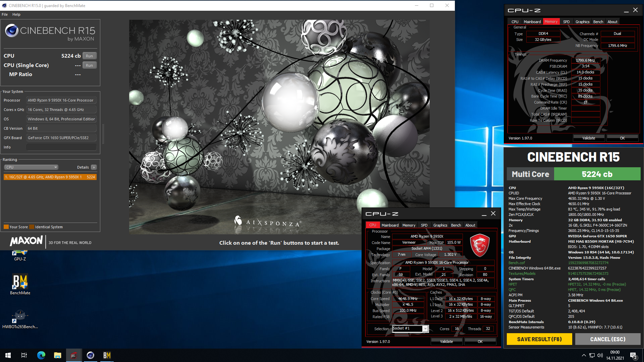Image resolution: width=644 pixels, height=362 pixels.
Task: Switch to Bench tab in top CPU-Z
Action: pyautogui.click(x=598, y=22)
